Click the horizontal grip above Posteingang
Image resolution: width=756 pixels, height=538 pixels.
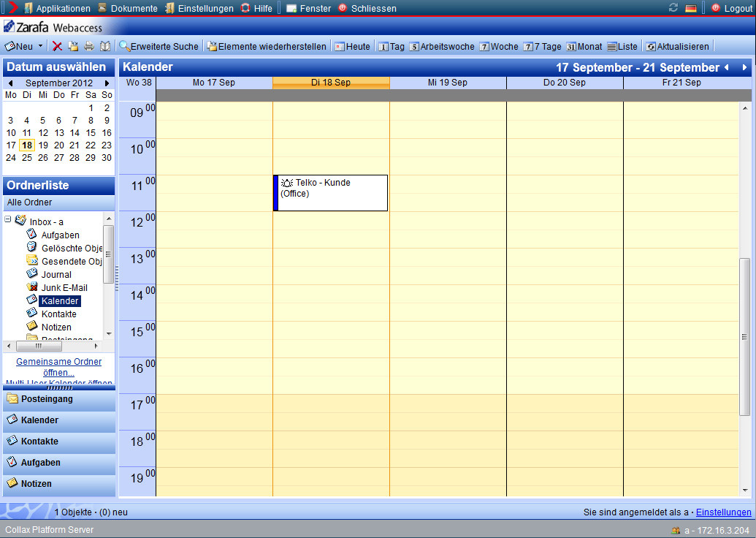(x=59, y=387)
